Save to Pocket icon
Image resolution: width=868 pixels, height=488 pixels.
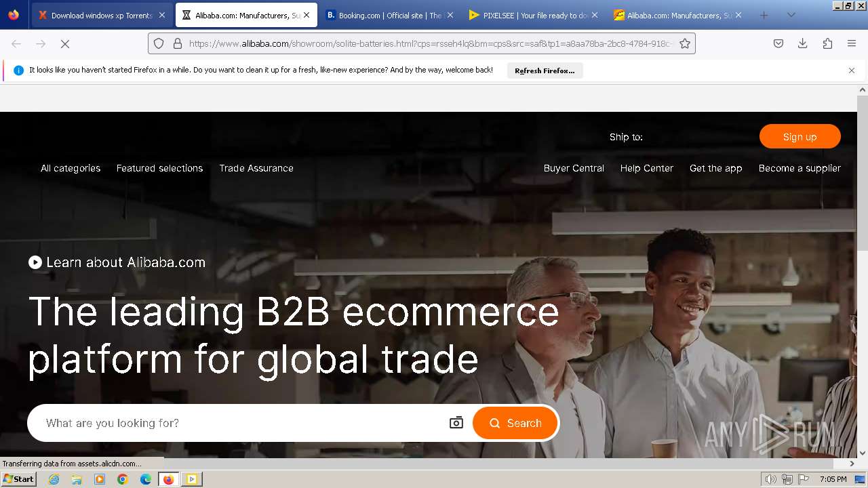pos(778,43)
